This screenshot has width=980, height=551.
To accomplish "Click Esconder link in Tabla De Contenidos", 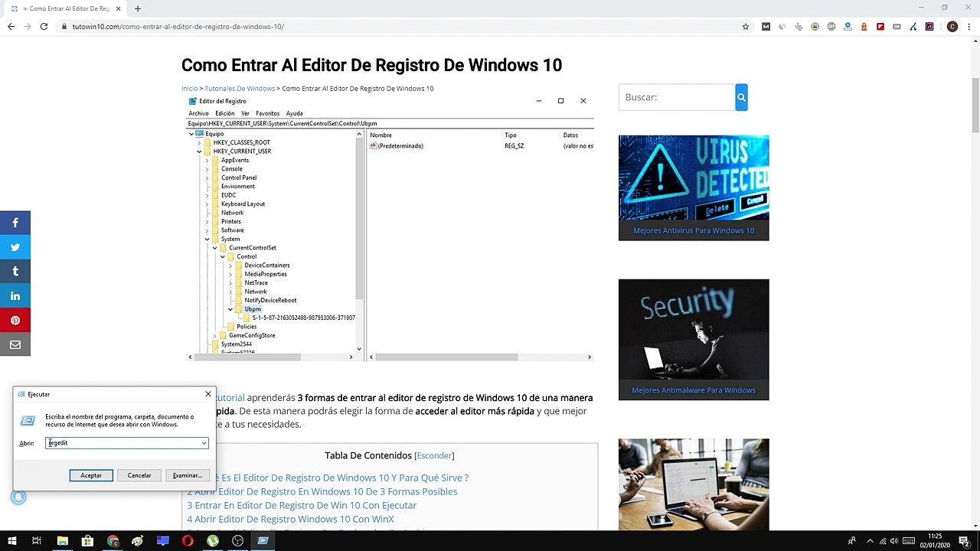I will (434, 456).
